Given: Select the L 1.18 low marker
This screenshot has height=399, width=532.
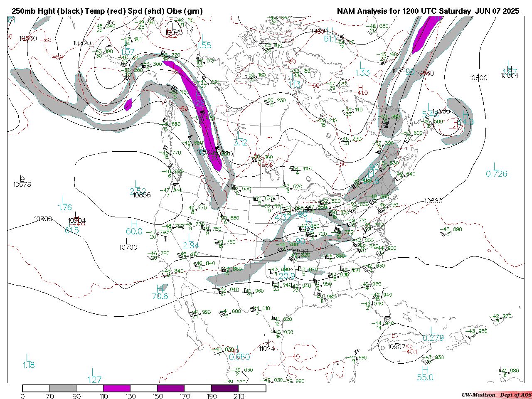Looking at the screenshot, I should (29, 361).
